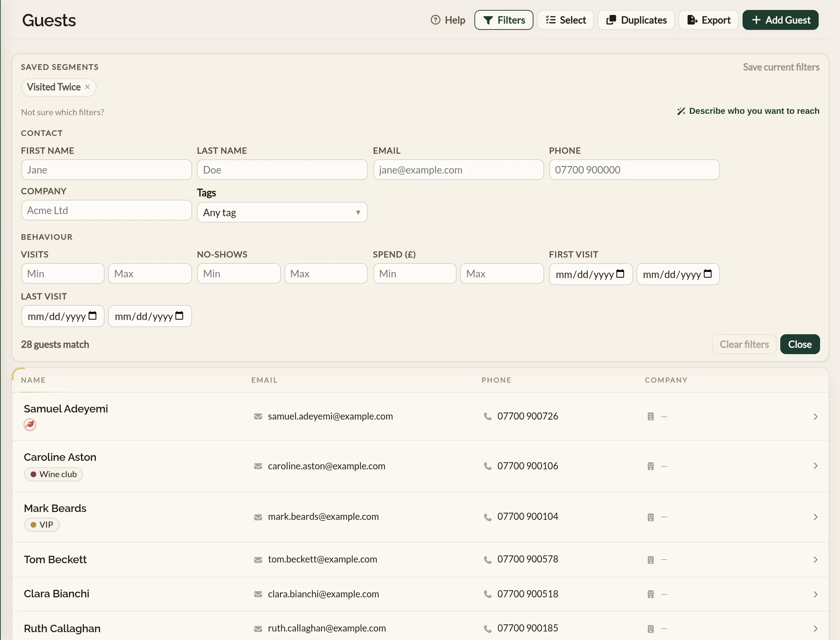Image resolution: width=840 pixels, height=640 pixels.
Task: Click the email icon for mark.beards@example.com
Action: [x=258, y=517]
